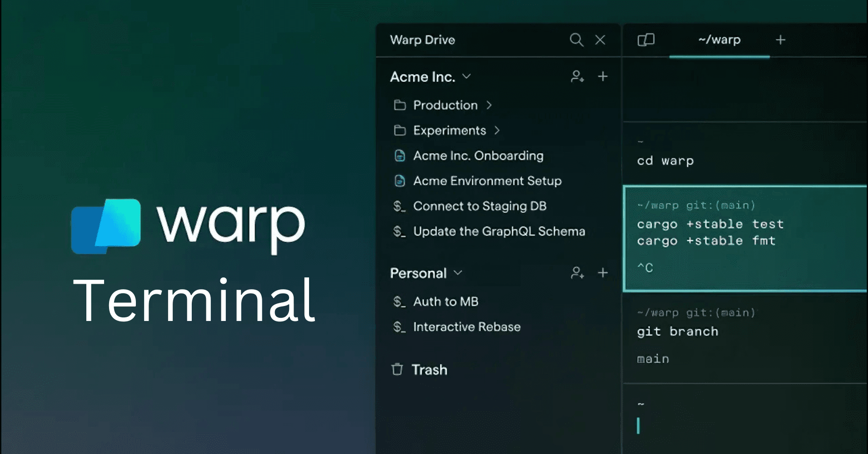Image resolution: width=868 pixels, height=454 pixels.
Task: Close the Warp Drive panel
Action: [x=600, y=40]
